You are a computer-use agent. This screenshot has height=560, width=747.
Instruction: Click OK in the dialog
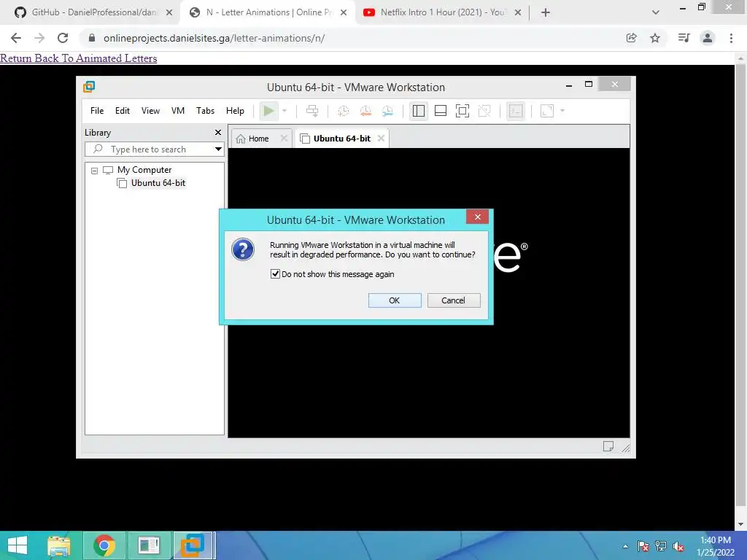click(395, 300)
